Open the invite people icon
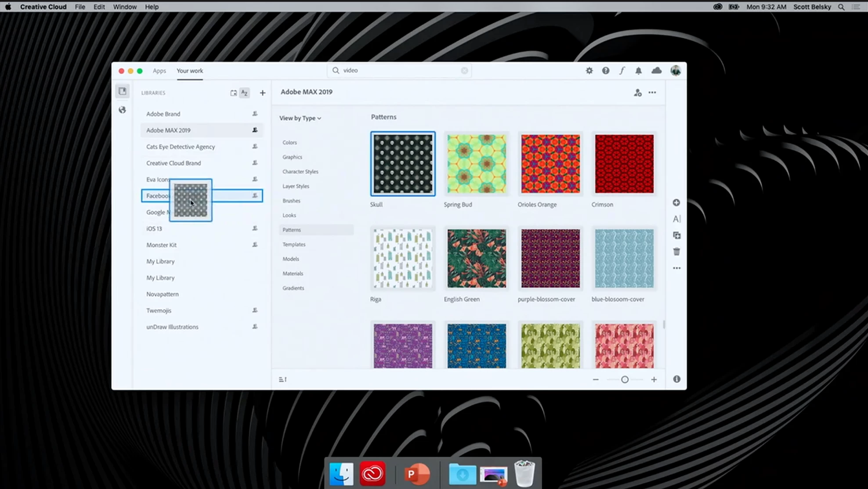The width and height of the screenshot is (868, 489). [637, 93]
